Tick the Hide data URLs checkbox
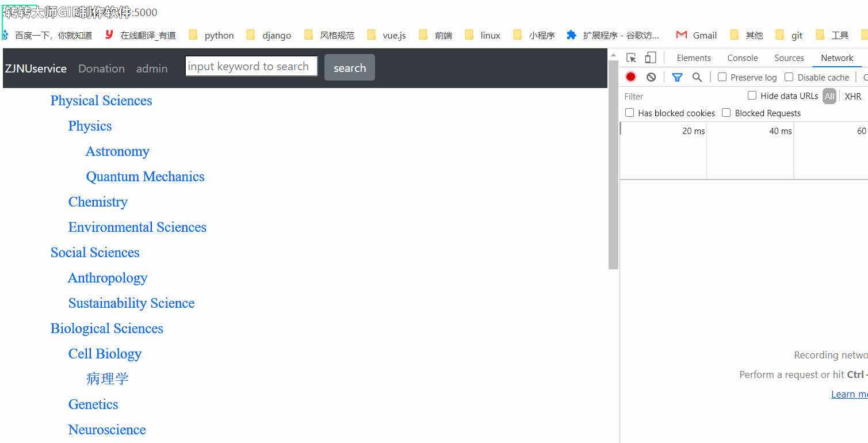Image resolution: width=868 pixels, height=443 pixels. [x=752, y=96]
